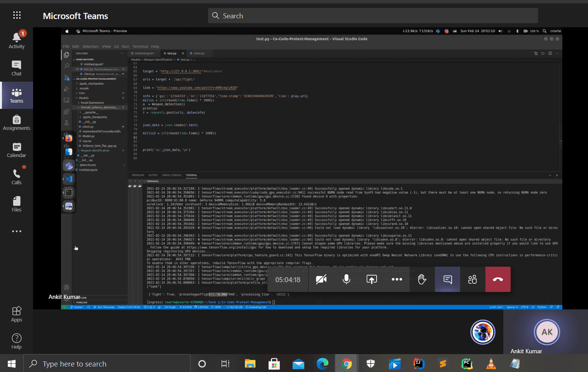Mute the meeting microphone
Viewport: 588px width, 372px height.
click(346, 279)
